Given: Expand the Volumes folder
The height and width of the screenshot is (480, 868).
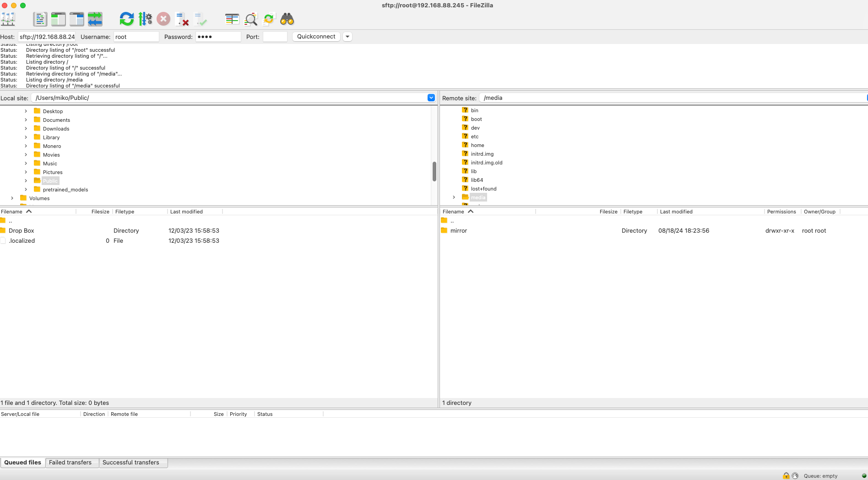Looking at the screenshot, I should click(x=12, y=198).
